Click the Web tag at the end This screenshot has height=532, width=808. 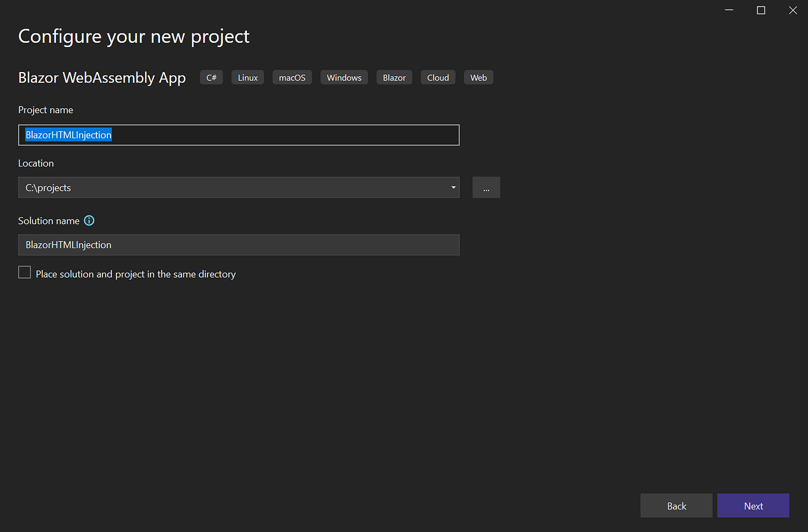tap(478, 77)
